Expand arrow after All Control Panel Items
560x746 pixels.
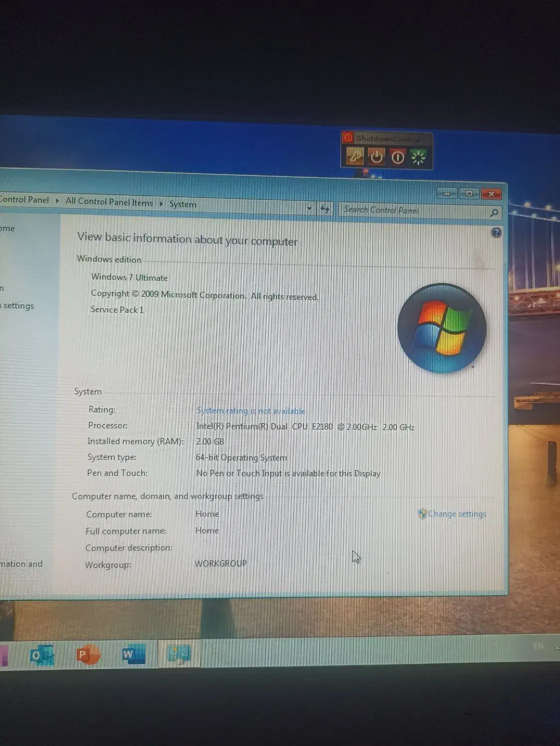161,203
